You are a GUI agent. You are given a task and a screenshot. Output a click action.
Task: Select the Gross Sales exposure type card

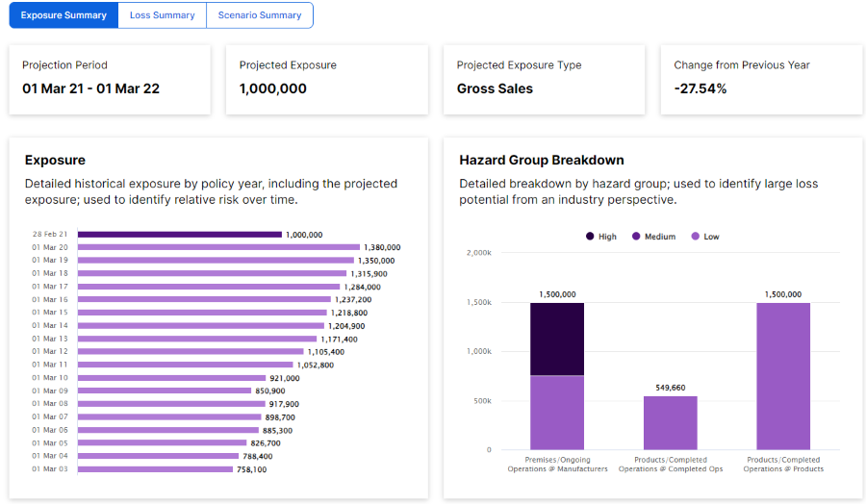pos(544,79)
